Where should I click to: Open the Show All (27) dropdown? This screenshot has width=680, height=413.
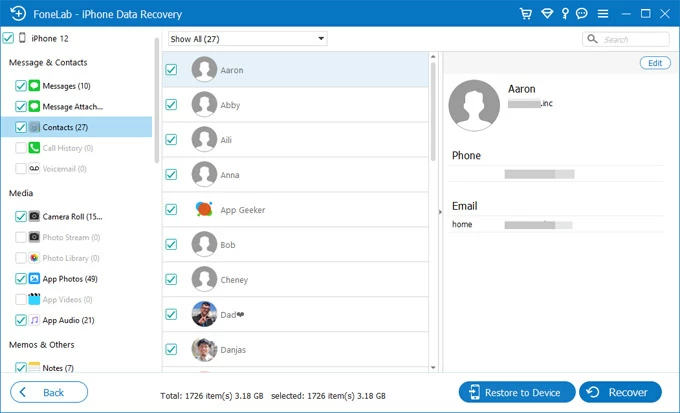tap(247, 39)
